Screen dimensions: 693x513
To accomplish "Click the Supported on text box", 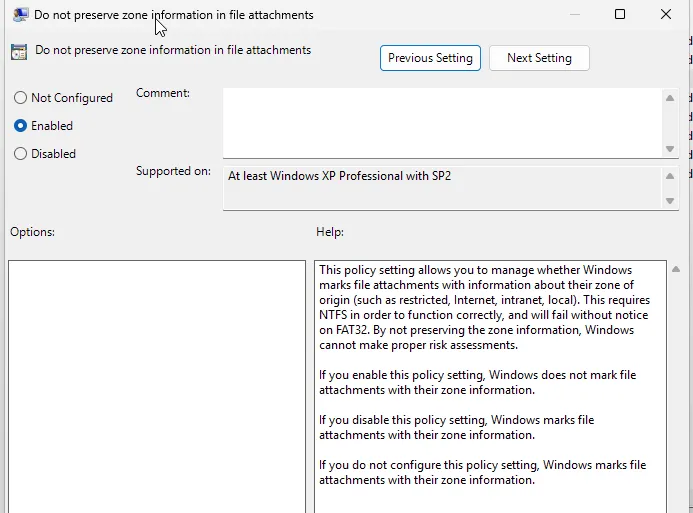I will point(442,188).
